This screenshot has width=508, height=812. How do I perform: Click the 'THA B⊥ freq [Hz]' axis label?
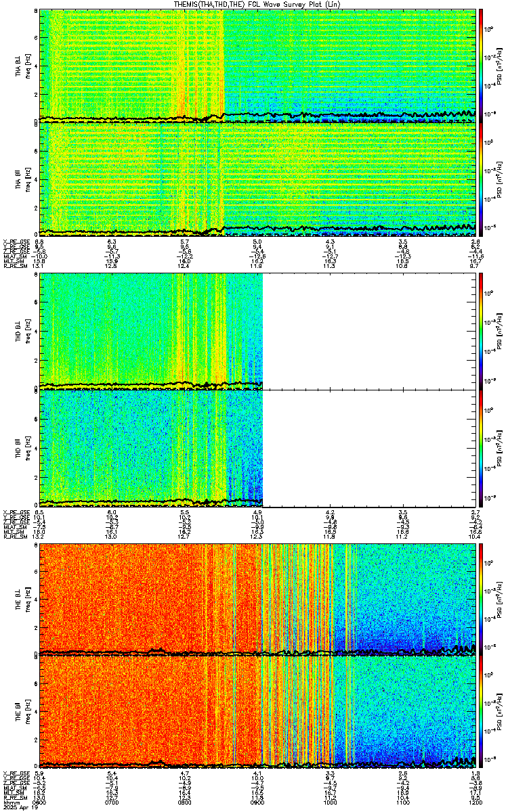[x=23, y=66]
